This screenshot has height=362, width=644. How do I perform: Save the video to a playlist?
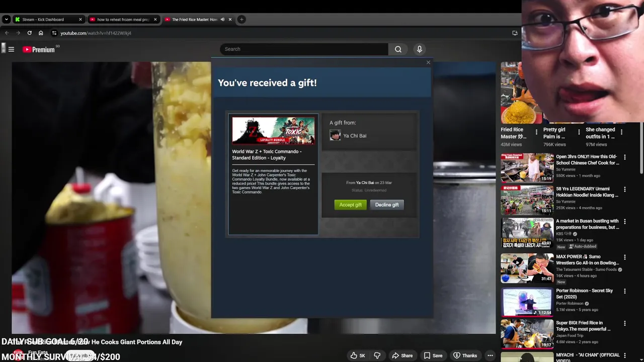[x=433, y=355]
